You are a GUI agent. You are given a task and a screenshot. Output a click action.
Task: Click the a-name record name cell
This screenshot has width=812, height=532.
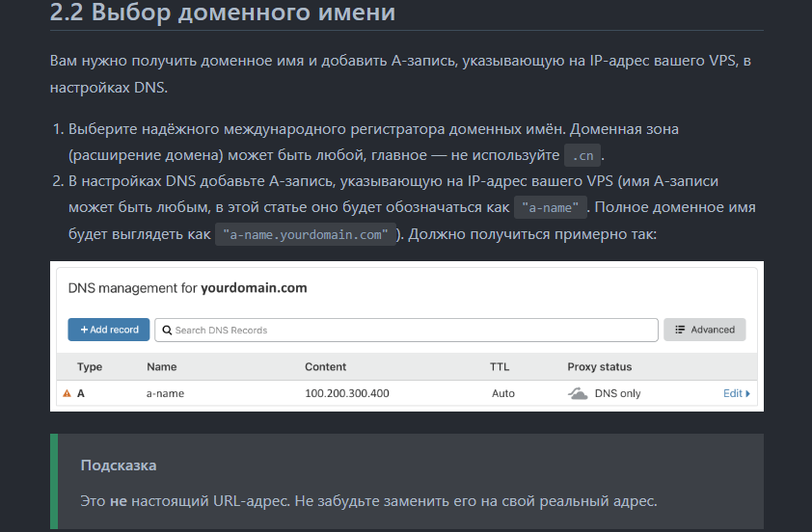(x=165, y=393)
